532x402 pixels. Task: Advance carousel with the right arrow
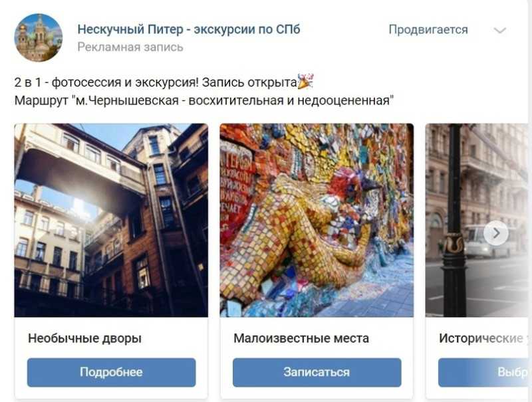coord(496,233)
